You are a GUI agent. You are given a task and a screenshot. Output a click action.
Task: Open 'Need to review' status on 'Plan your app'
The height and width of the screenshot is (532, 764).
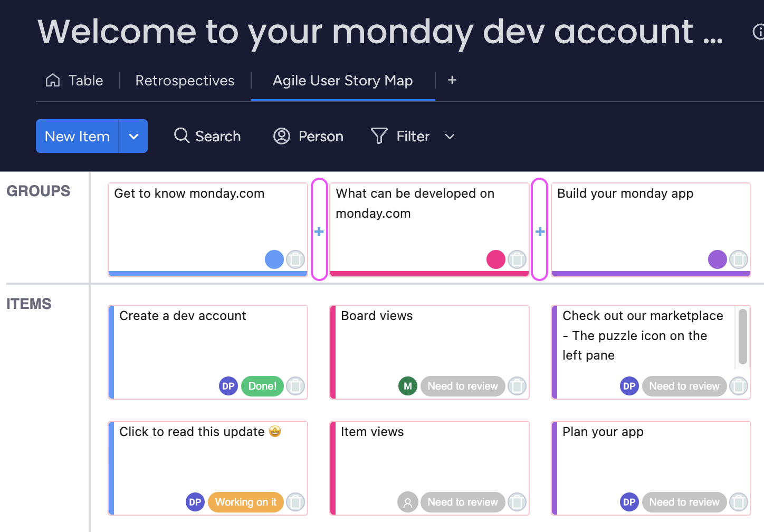pyautogui.click(x=684, y=502)
